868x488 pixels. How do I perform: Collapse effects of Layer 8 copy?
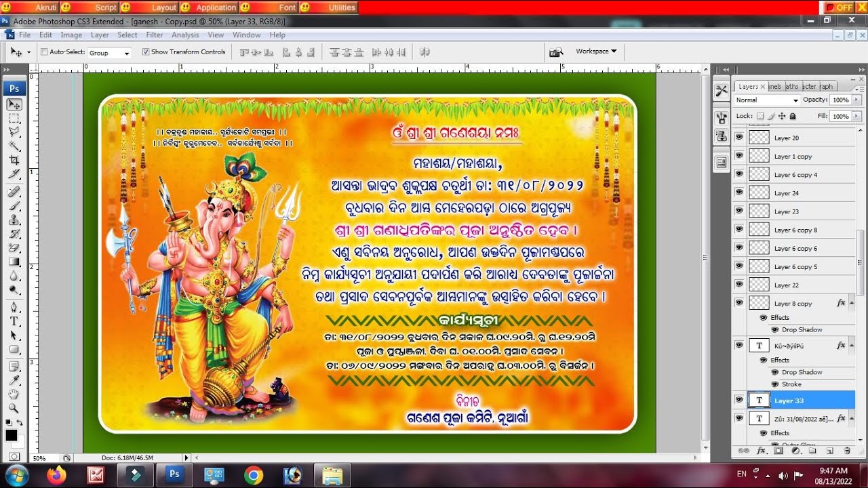click(x=851, y=304)
